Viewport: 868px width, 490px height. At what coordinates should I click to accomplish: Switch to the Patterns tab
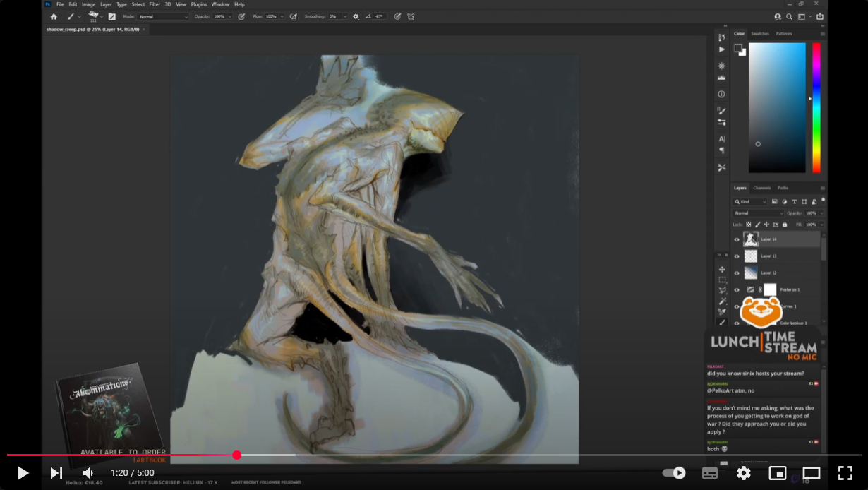point(784,34)
